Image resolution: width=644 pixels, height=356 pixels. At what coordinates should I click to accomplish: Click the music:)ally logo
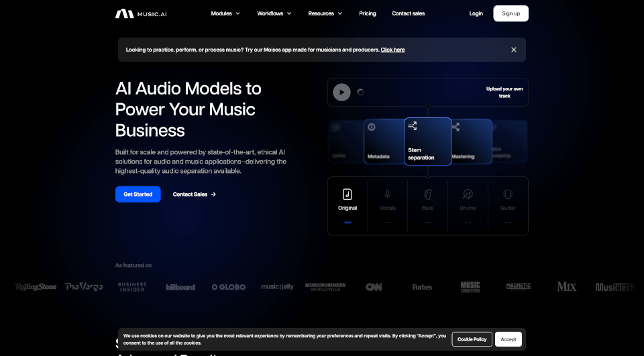277,286
